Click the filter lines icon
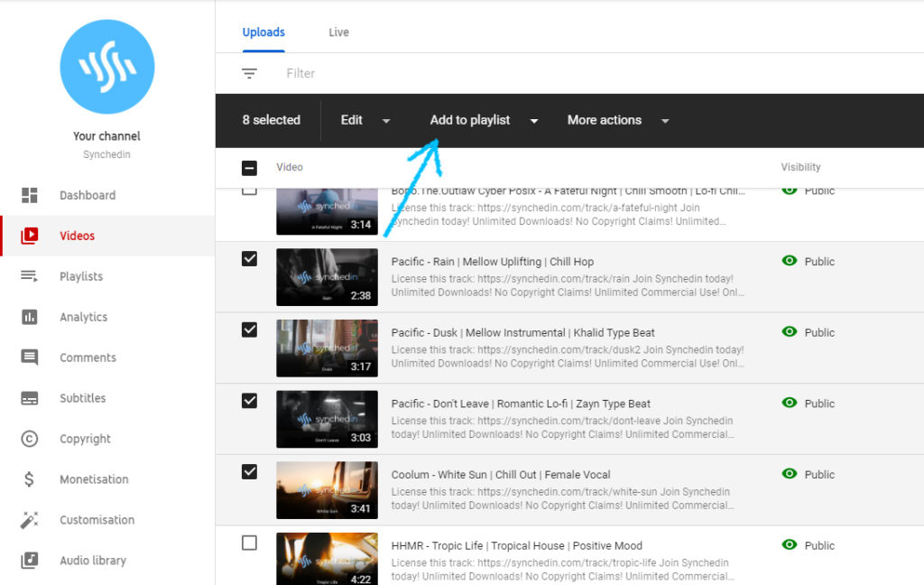 (249, 73)
